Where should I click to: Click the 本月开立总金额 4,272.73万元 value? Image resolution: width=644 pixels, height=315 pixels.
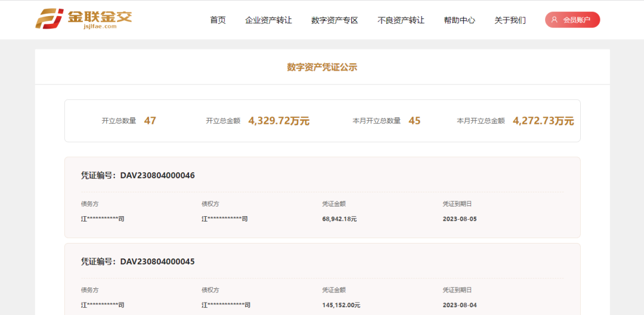tap(543, 121)
